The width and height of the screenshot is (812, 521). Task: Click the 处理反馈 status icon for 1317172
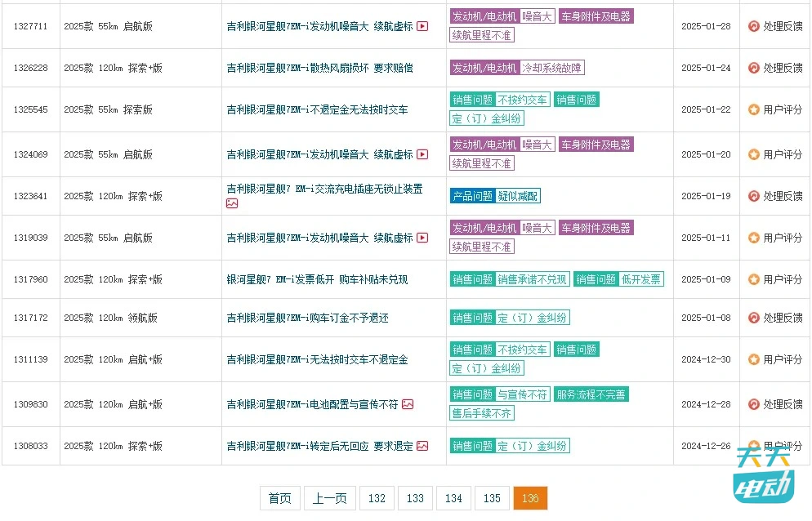[x=753, y=318]
